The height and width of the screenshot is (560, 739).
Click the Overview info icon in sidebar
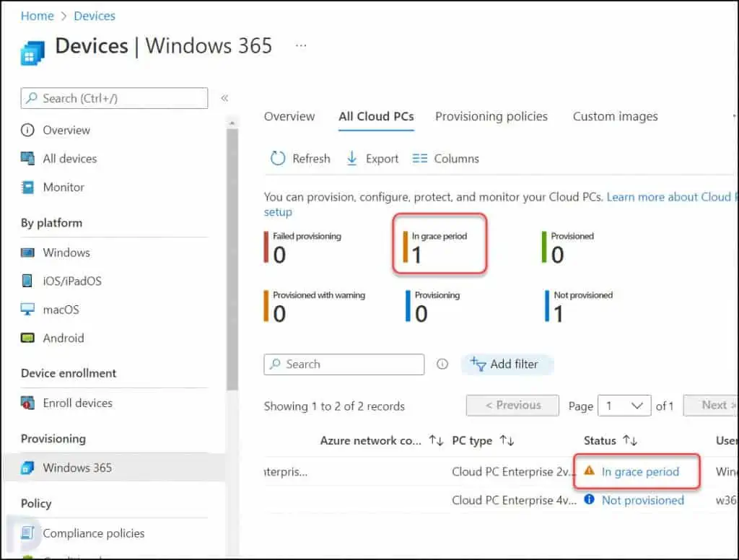27,130
